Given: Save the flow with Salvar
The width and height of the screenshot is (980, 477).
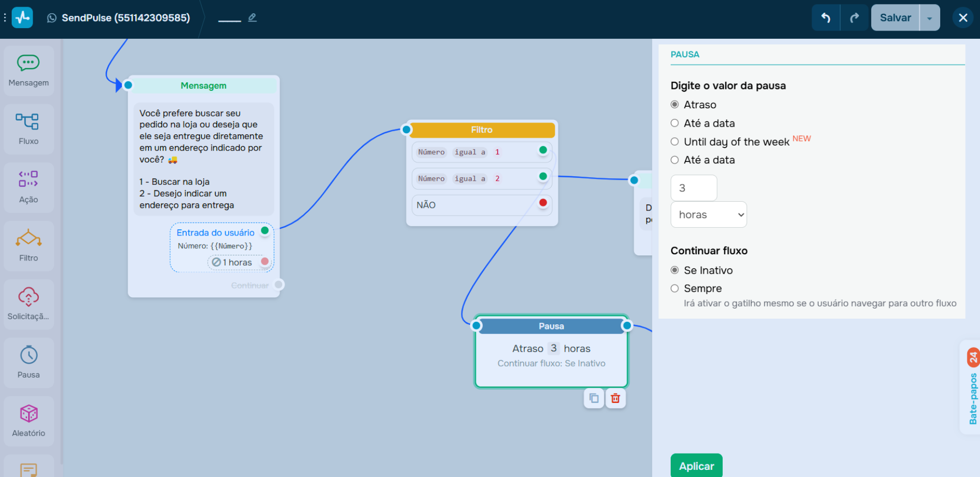Looking at the screenshot, I should pyautogui.click(x=895, y=18).
